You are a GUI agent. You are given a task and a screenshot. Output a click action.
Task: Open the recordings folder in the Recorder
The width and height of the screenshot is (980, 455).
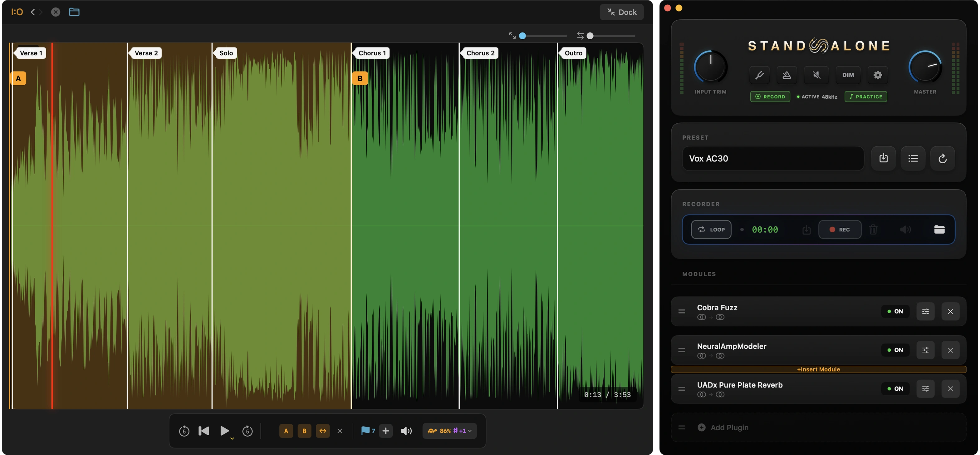coord(939,229)
